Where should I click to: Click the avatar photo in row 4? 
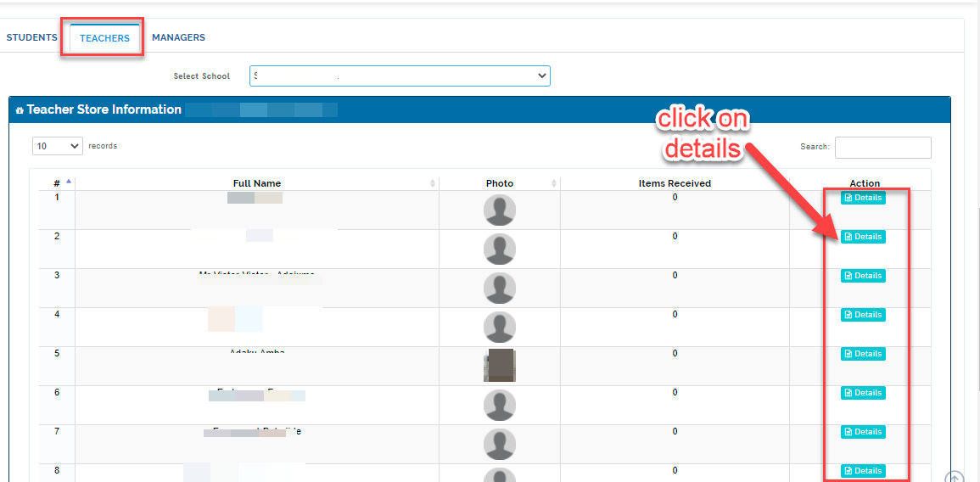[x=500, y=328]
